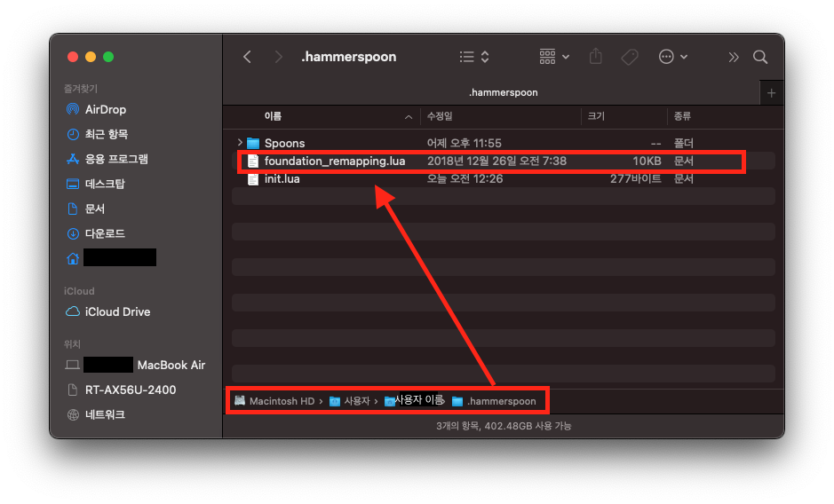
Task: Open the group-by grid dropdown
Action: [554, 57]
